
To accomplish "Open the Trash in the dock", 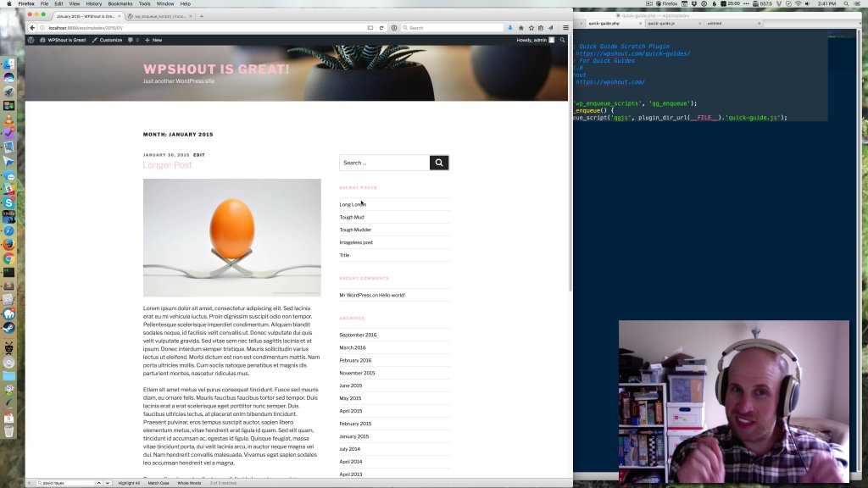I will coord(8,431).
